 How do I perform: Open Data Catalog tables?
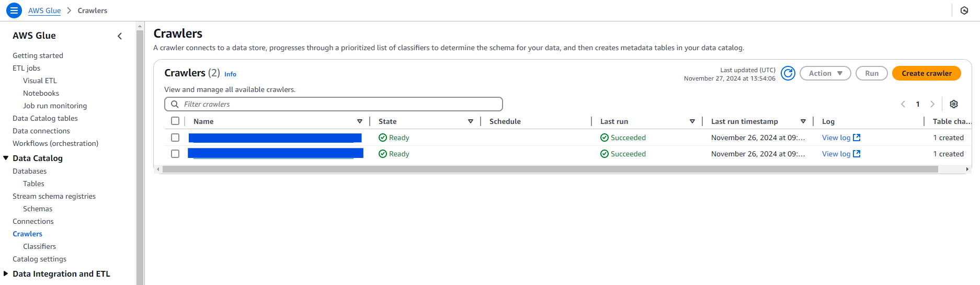click(x=45, y=118)
